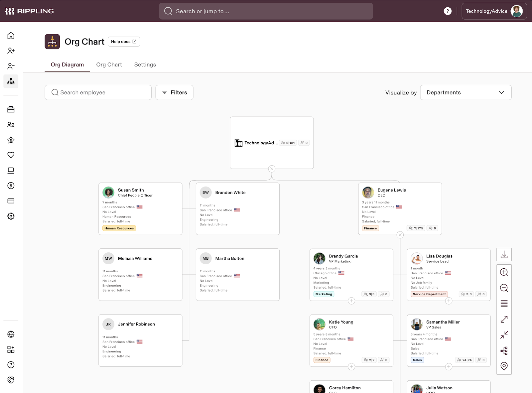Click the globe sidebar icon
Image resolution: width=532 pixels, height=393 pixels.
11,334
